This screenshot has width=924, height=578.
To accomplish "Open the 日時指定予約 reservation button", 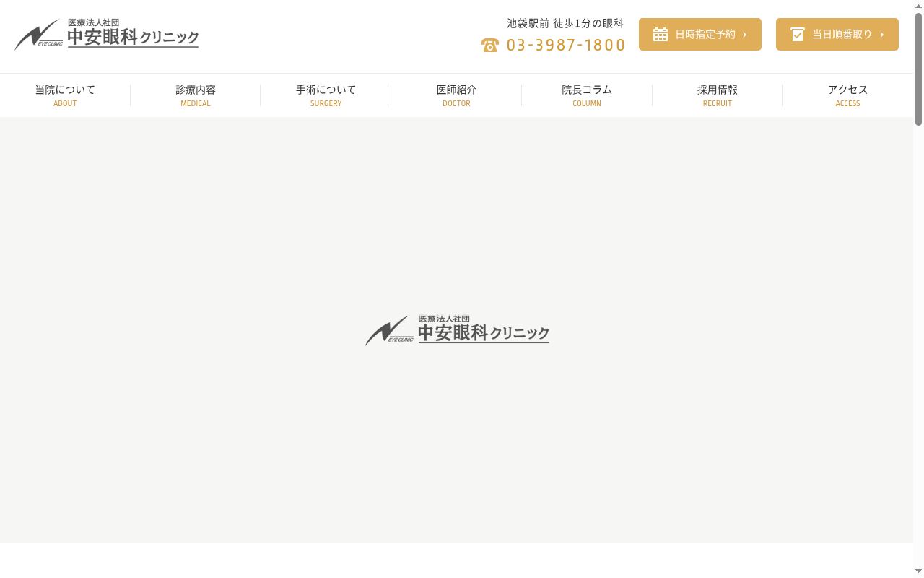I will [x=700, y=34].
